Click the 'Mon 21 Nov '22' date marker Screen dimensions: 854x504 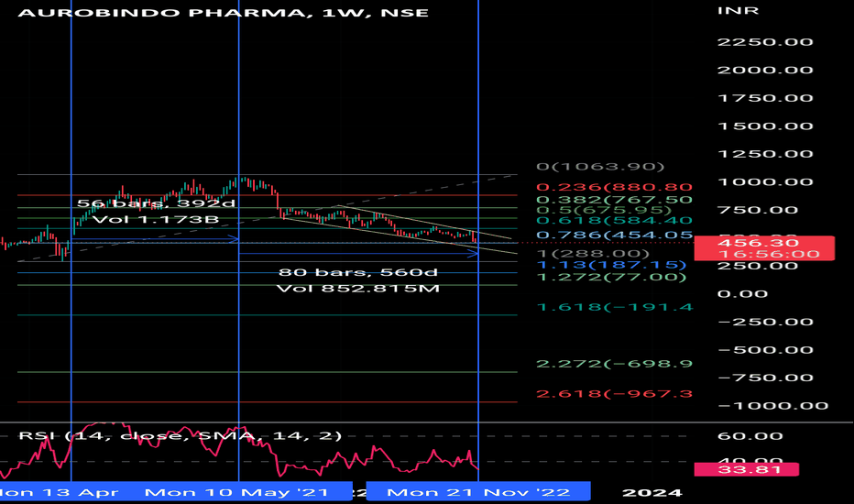tap(478, 491)
